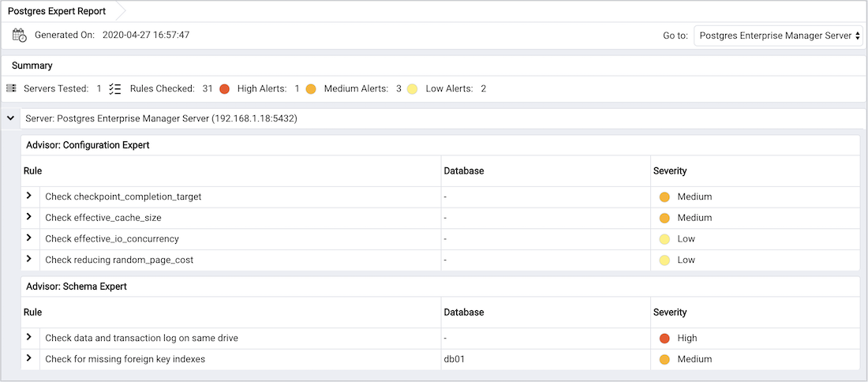868x382 pixels.
Task: Click the Low label in the random_page_cost row
Action: pyautogui.click(x=686, y=260)
